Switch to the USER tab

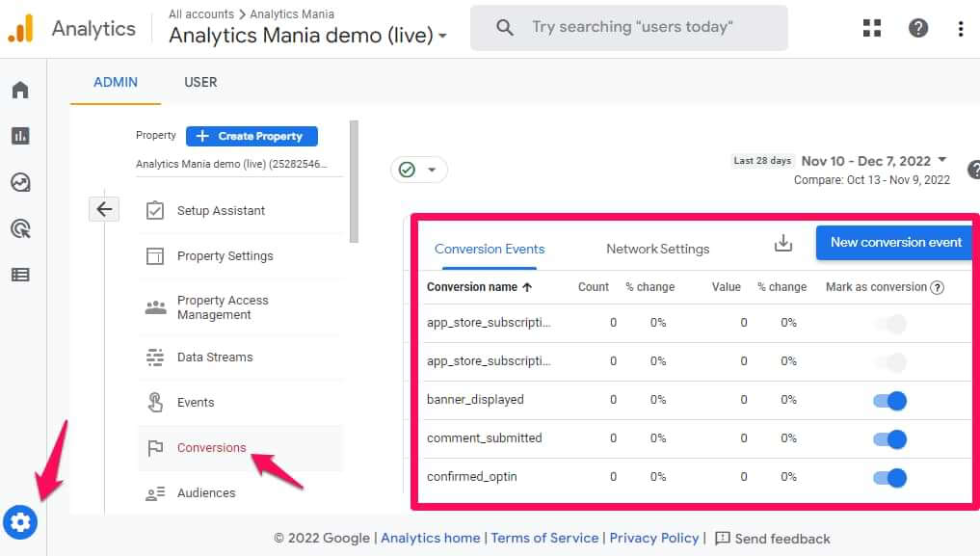coord(200,82)
